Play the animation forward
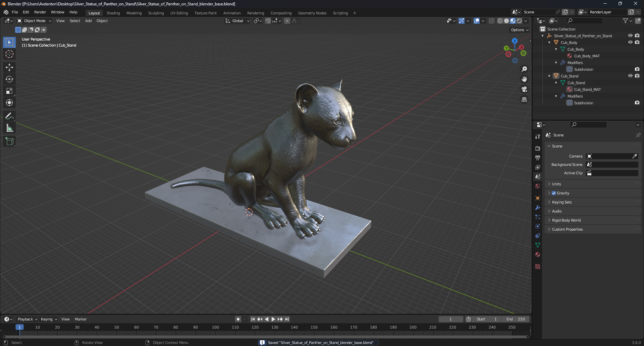This screenshot has width=644, height=346. pyautogui.click(x=273, y=319)
